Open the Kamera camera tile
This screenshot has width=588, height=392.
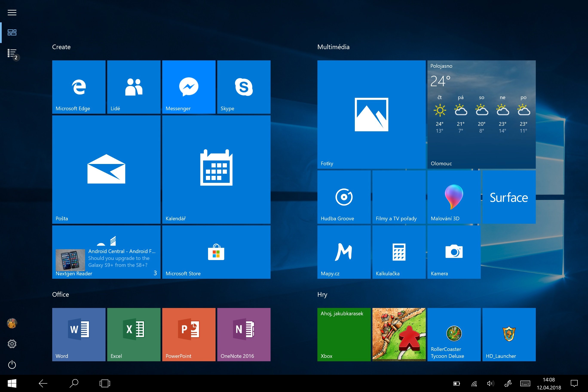click(454, 252)
